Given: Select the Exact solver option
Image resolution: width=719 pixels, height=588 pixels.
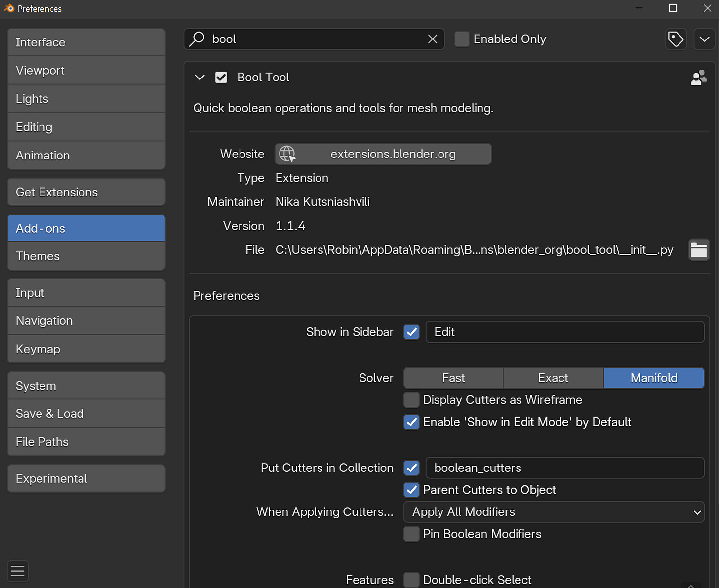Looking at the screenshot, I should click(553, 378).
